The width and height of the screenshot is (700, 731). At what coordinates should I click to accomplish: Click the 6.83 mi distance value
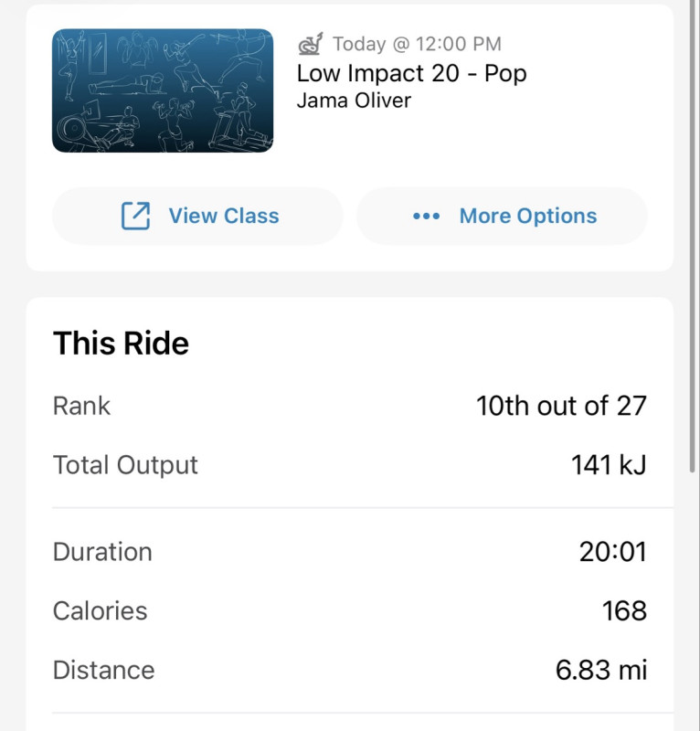coord(601,670)
